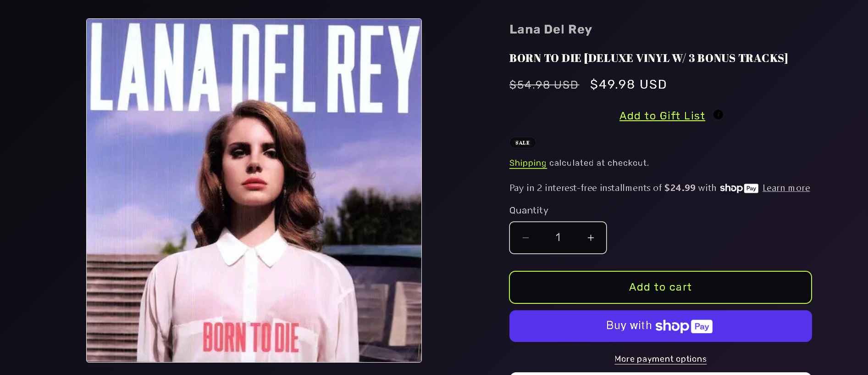Click the calculated at checkout text
This screenshot has width=868, height=375.
[x=599, y=163]
